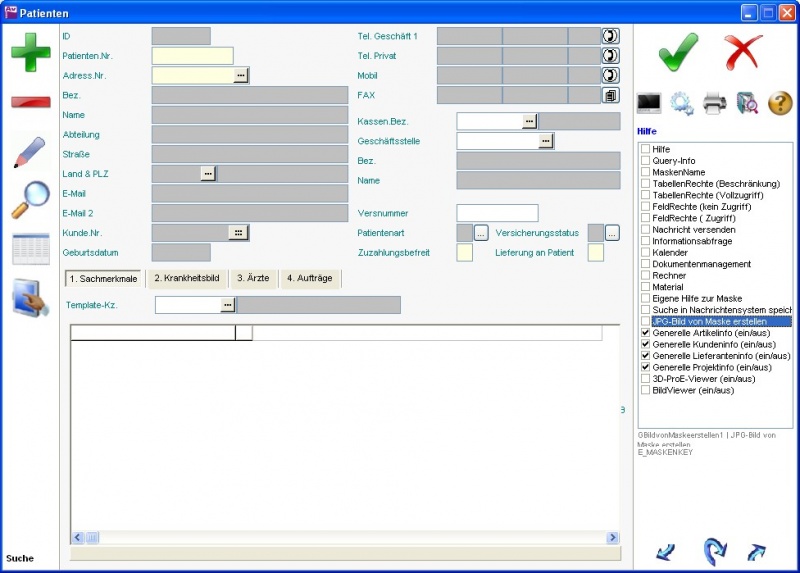The image size is (800, 573).
Task: Switch to the 2. Krankheitsbild tab
Action: click(x=186, y=278)
